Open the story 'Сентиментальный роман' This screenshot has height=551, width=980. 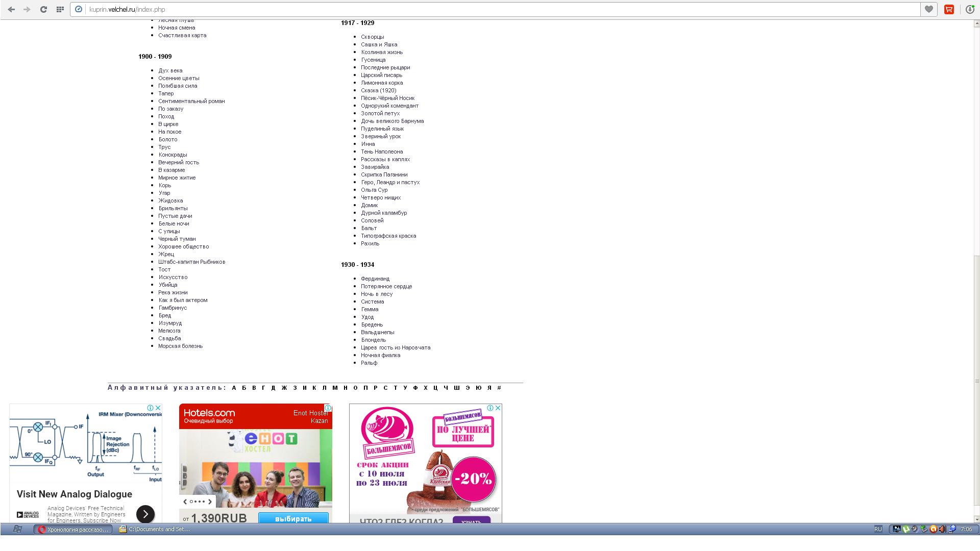coord(191,101)
